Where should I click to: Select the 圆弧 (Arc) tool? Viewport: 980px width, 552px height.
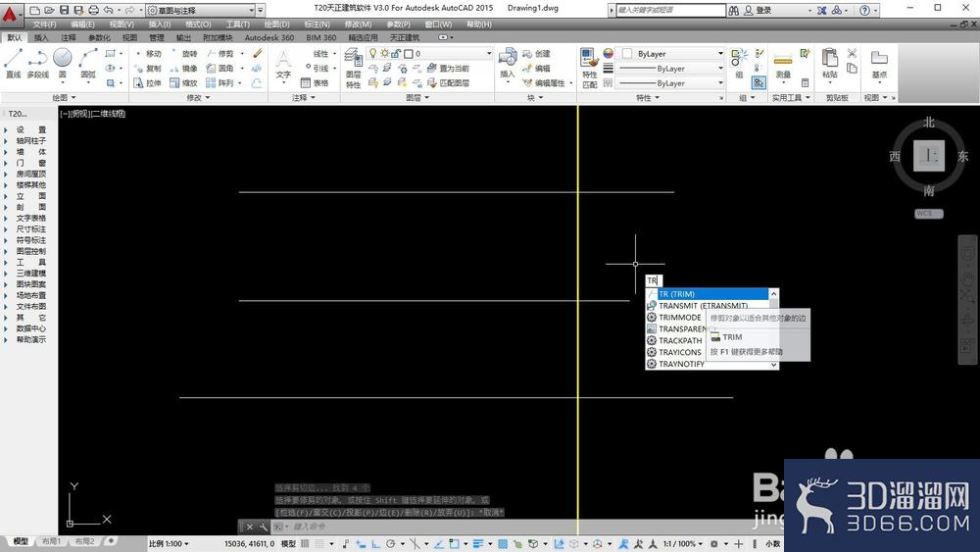tap(88, 63)
